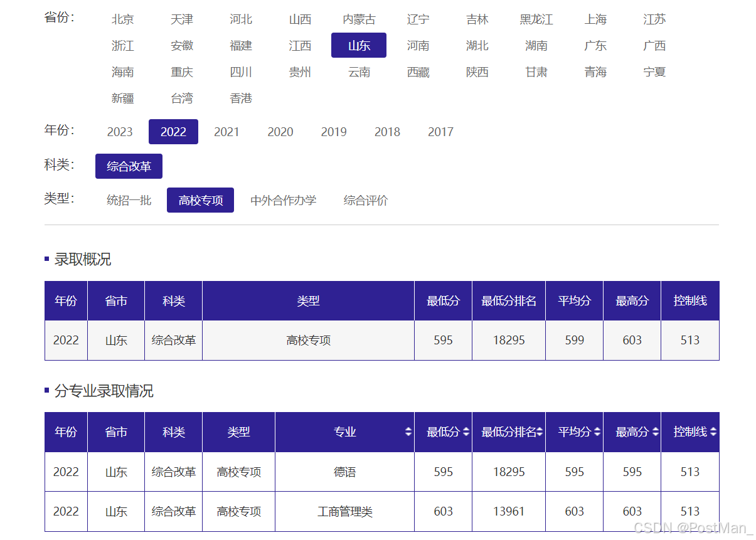
Task: Select 台湾 in province list
Action: 182,98
